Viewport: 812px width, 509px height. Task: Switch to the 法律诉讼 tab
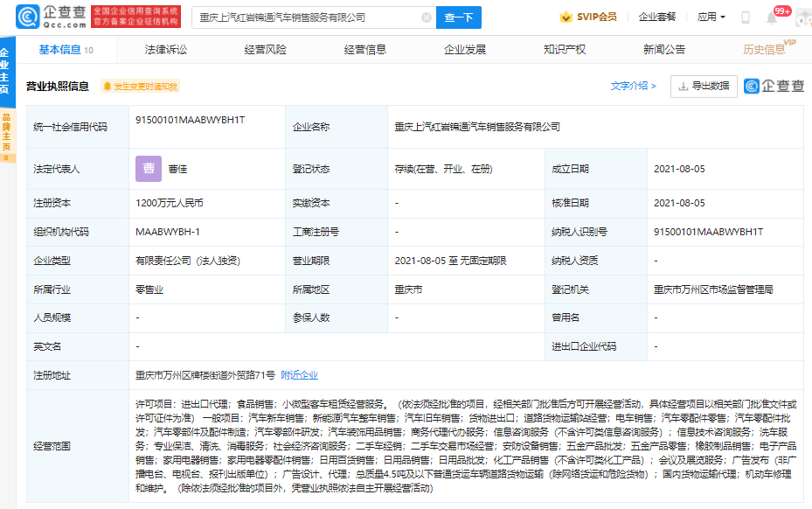[166, 50]
